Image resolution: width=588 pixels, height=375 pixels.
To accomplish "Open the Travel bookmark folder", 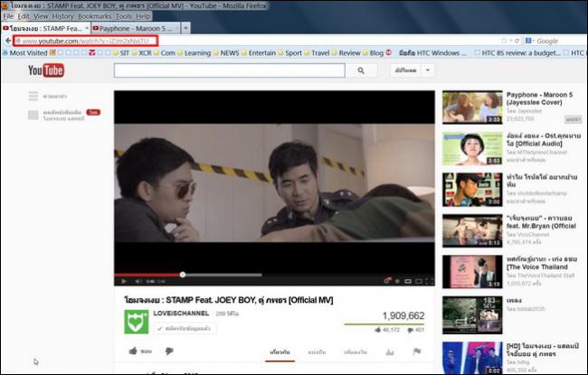I will point(317,52).
